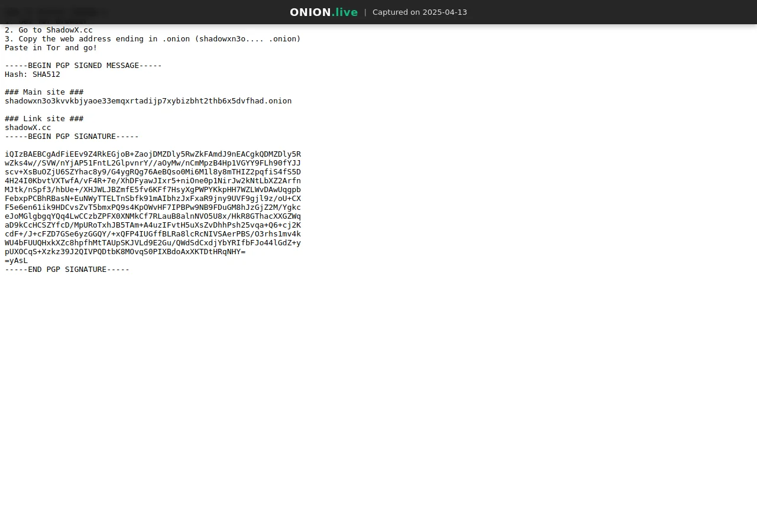Click the 'Hash: SHA512' line

click(33, 74)
